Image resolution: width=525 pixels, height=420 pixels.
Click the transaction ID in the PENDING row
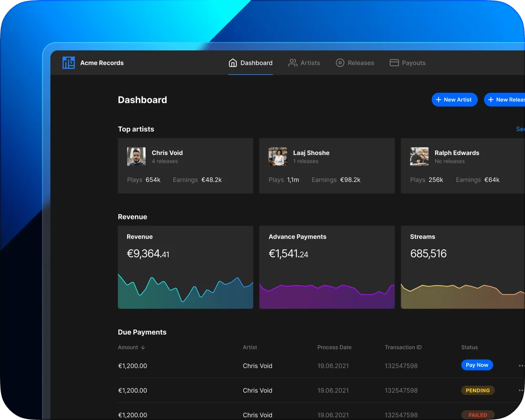(401, 391)
